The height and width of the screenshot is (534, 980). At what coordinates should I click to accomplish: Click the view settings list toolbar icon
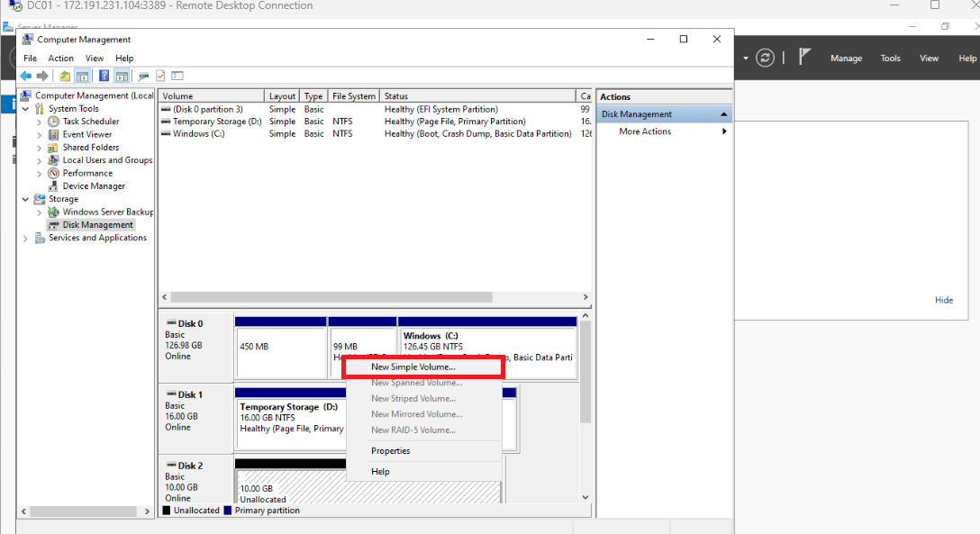point(177,77)
